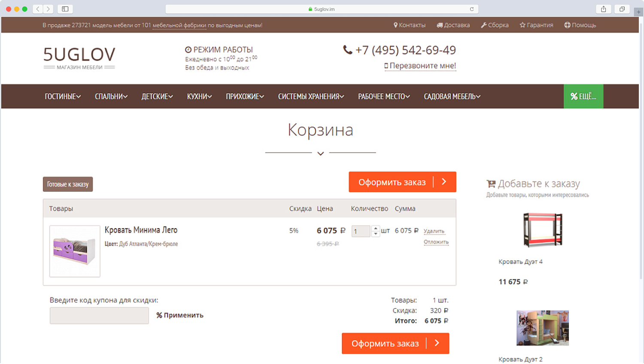
Task: Click the Перезвоните мне! link
Action: click(x=420, y=65)
